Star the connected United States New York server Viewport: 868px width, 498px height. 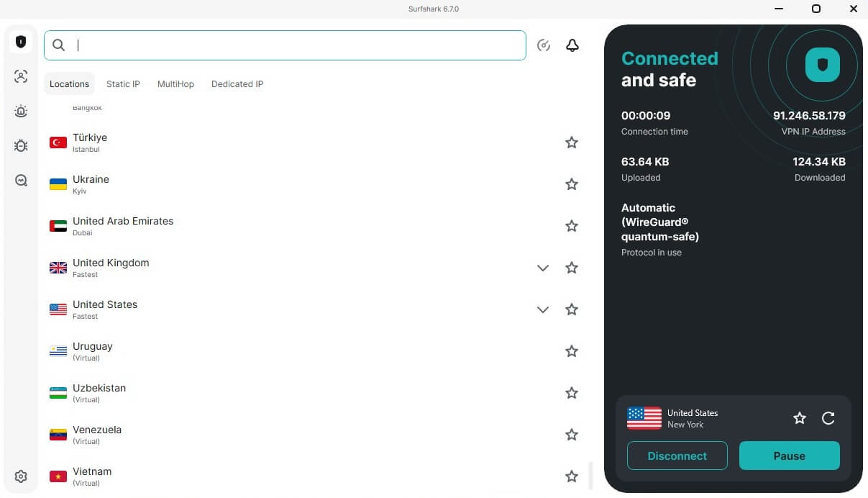click(x=800, y=418)
